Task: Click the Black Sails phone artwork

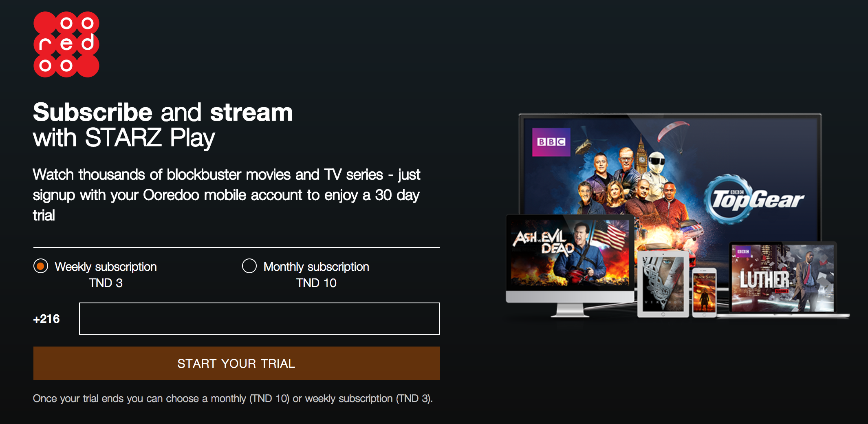Action: coord(705,293)
